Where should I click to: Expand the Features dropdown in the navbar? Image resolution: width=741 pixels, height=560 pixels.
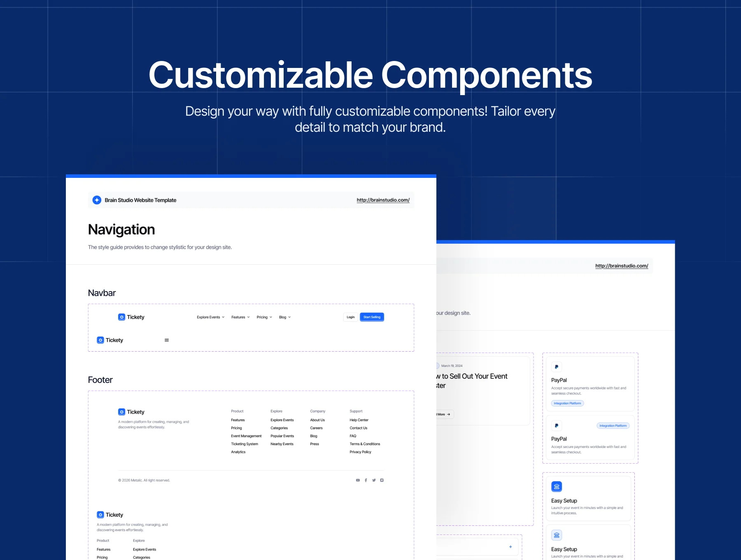click(240, 317)
